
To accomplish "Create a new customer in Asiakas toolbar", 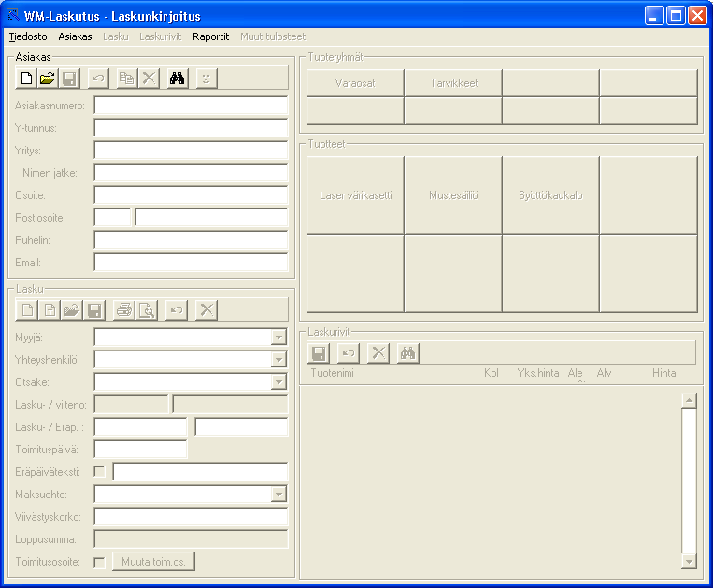I will coord(26,79).
